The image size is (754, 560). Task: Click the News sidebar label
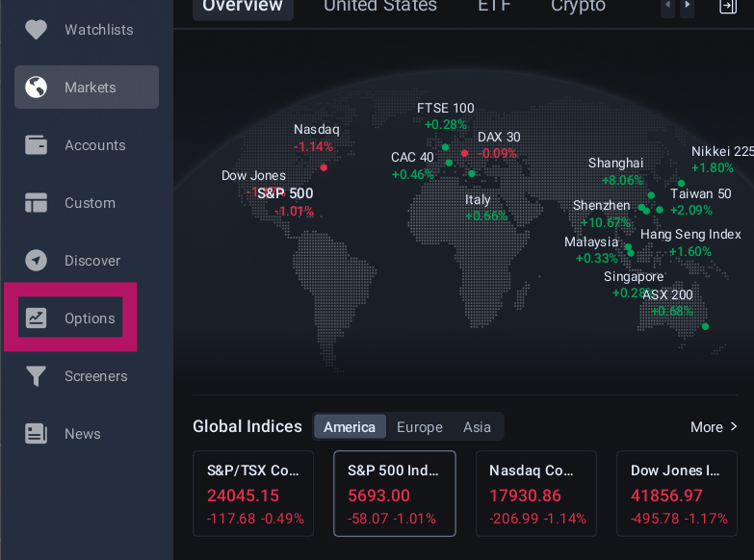pos(83,434)
